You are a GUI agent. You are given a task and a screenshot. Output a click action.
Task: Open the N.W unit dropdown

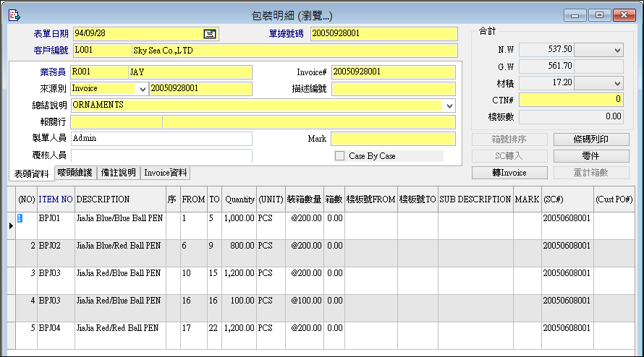coord(617,50)
